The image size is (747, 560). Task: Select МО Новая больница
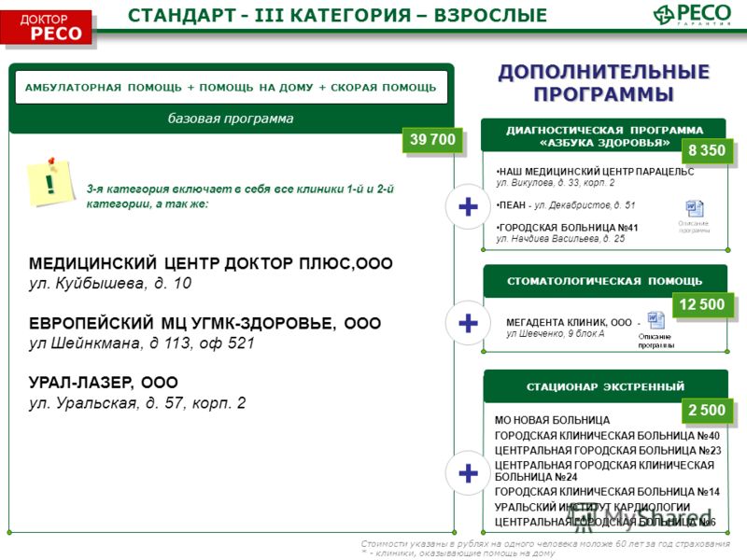tap(552, 421)
